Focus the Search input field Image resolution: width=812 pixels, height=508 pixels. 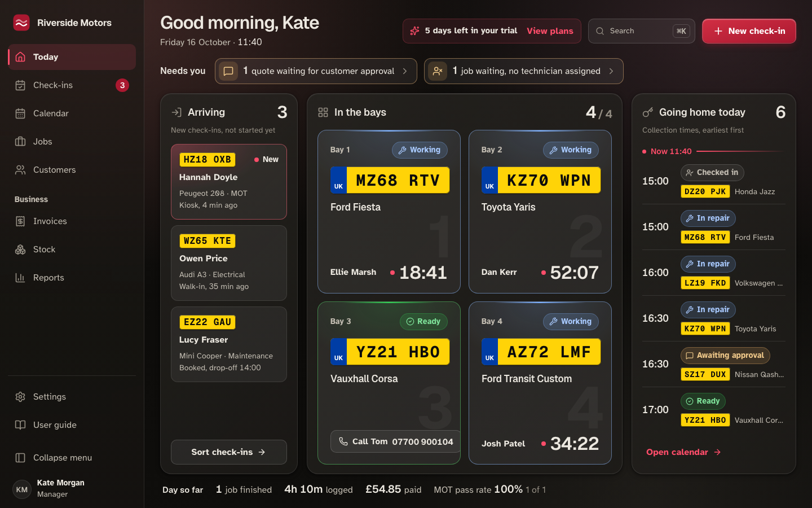pos(642,31)
